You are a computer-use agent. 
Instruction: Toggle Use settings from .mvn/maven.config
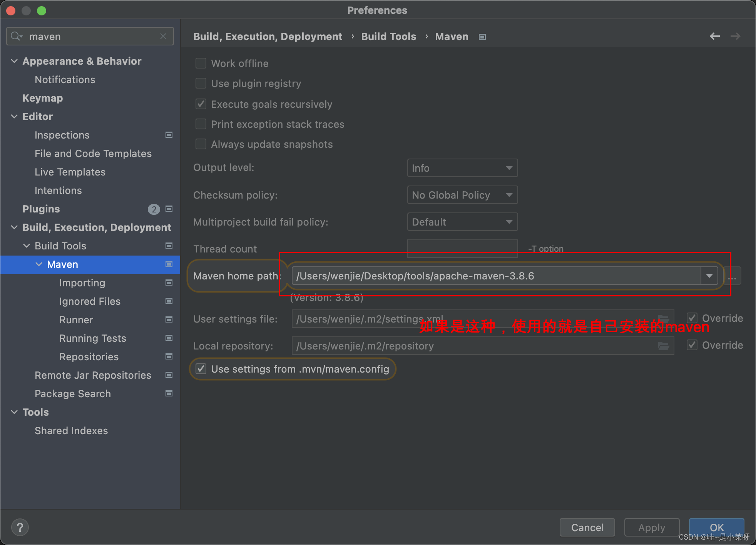(x=201, y=369)
